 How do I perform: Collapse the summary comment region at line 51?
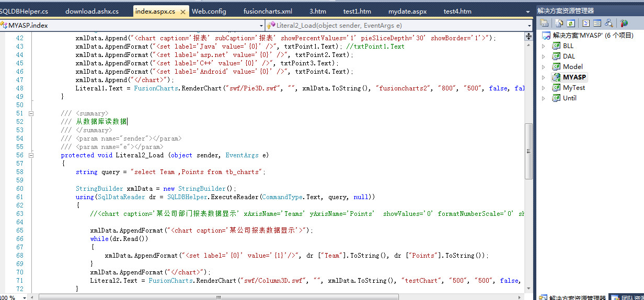pyautogui.click(x=31, y=113)
